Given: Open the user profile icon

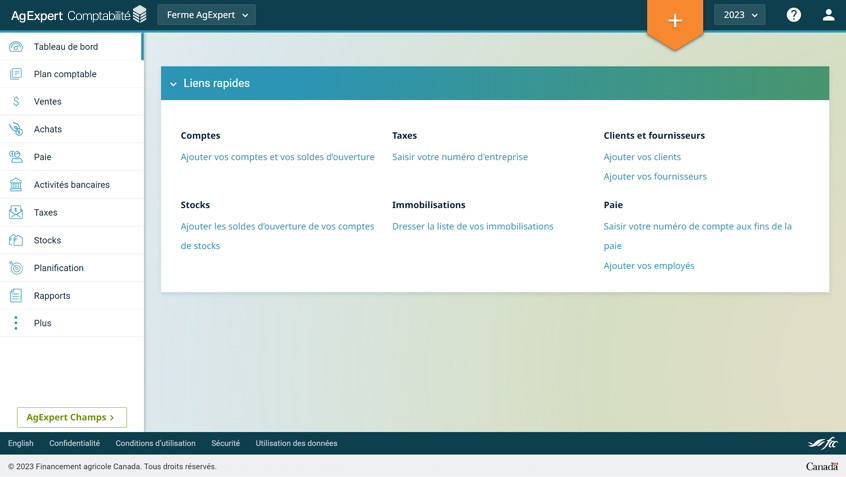Looking at the screenshot, I should (828, 15).
